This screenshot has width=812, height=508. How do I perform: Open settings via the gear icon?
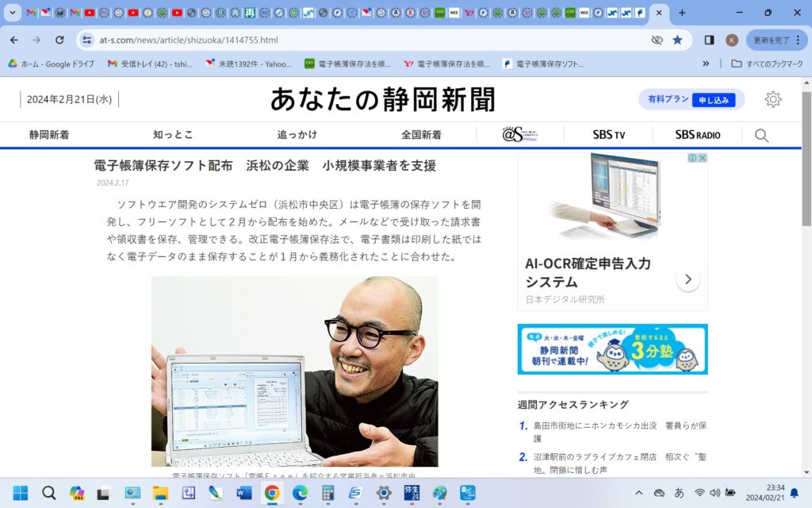(773, 99)
